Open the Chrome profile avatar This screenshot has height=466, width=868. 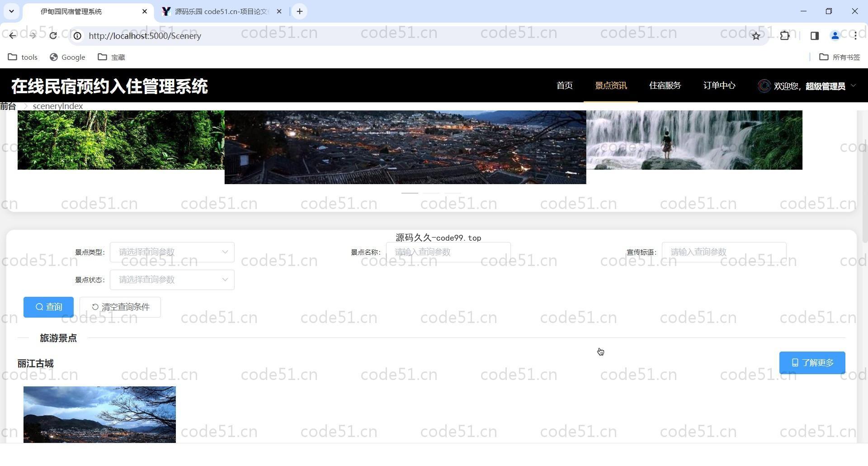coord(835,36)
